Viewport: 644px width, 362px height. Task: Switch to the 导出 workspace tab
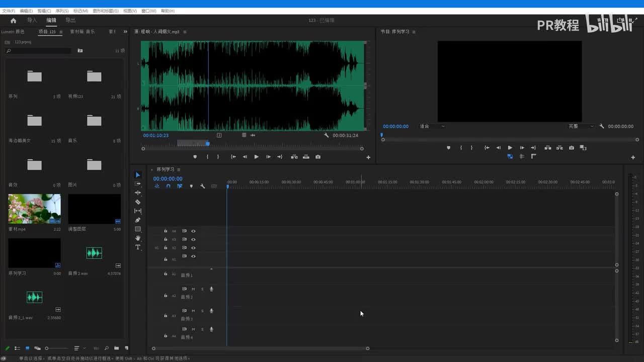click(70, 21)
